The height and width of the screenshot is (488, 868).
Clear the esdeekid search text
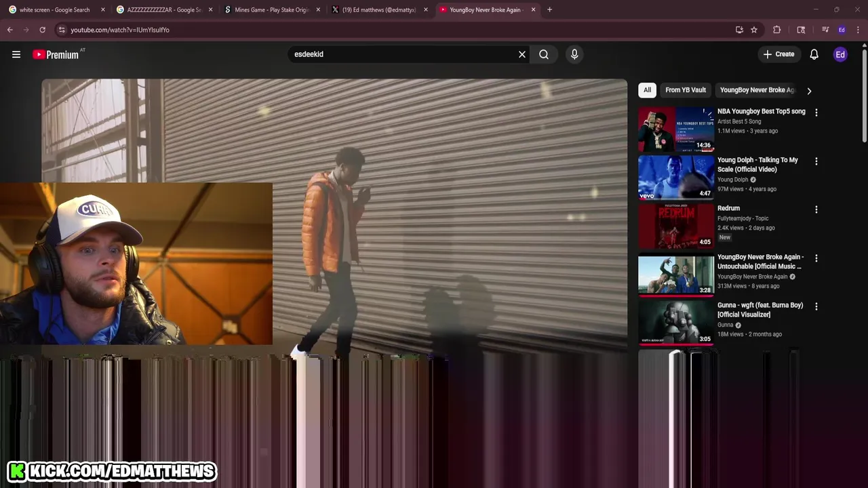click(522, 54)
